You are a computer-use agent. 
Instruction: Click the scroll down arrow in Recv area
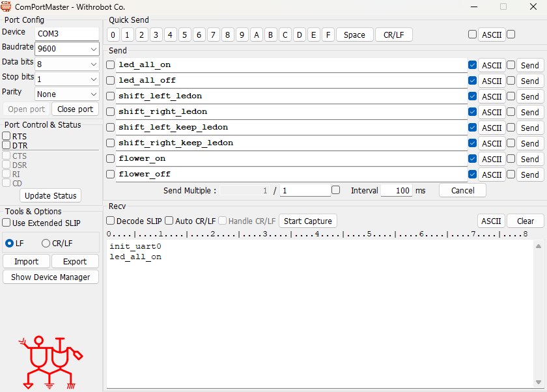(x=539, y=382)
